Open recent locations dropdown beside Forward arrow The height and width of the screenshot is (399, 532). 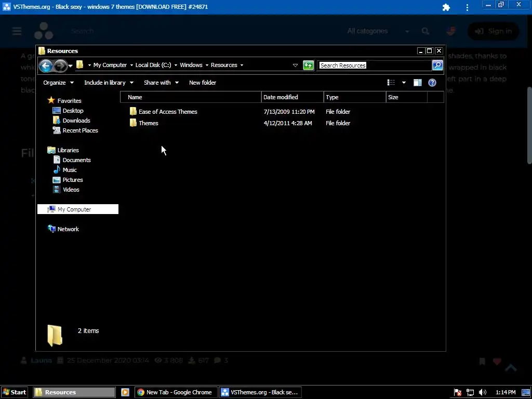(71, 65)
